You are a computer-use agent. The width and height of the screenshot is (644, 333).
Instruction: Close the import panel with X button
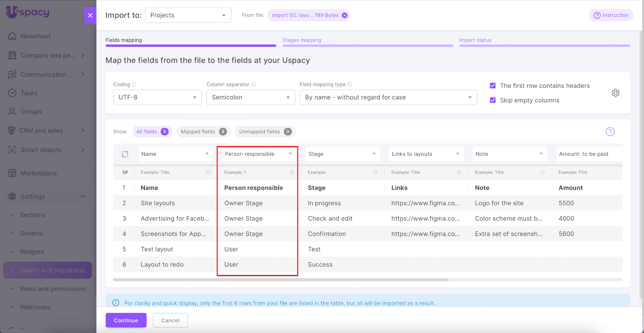coord(90,15)
